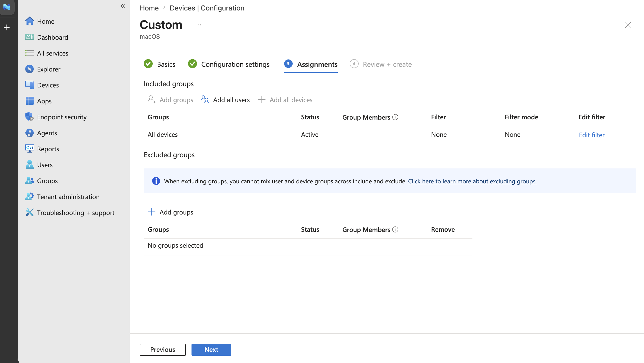Open Groups in the sidebar
This screenshot has height=363, width=644.
coord(47,181)
